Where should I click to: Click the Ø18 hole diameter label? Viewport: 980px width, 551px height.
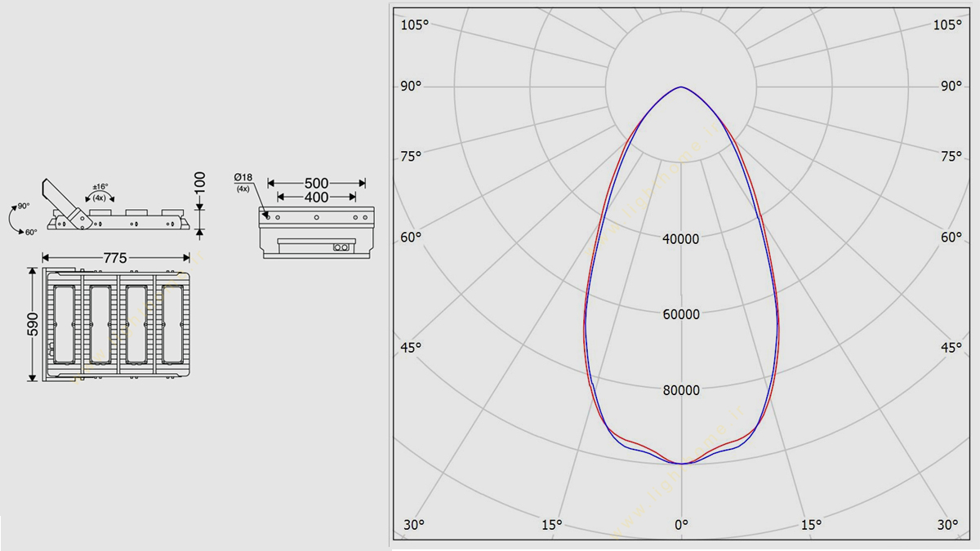[243, 177]
